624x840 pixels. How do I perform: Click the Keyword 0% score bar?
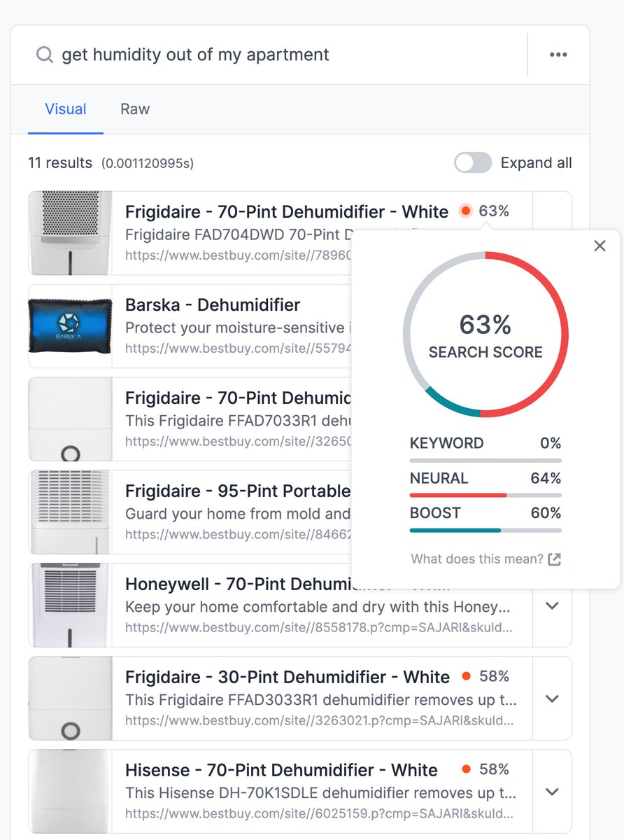[485, 461]
